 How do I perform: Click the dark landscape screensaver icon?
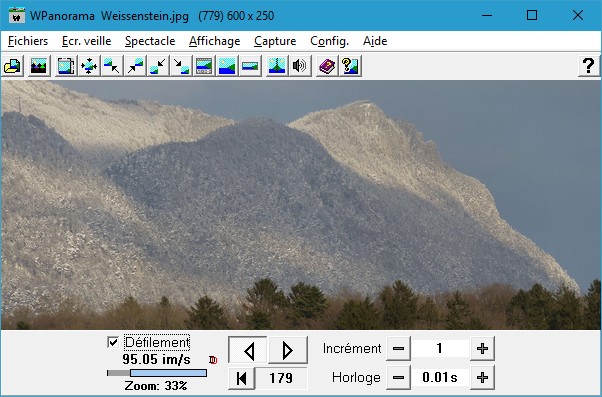[39, 66]
